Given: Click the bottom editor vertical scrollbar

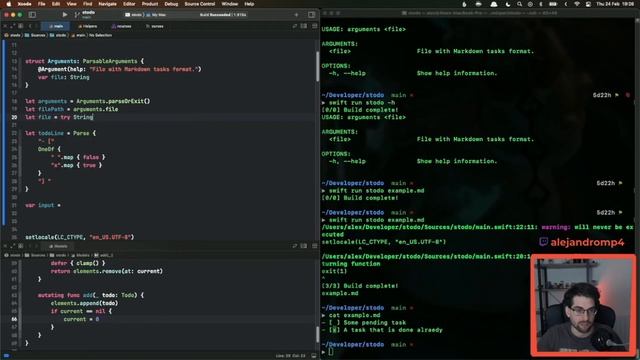Looking at the screenshot, I should (318, 335).
